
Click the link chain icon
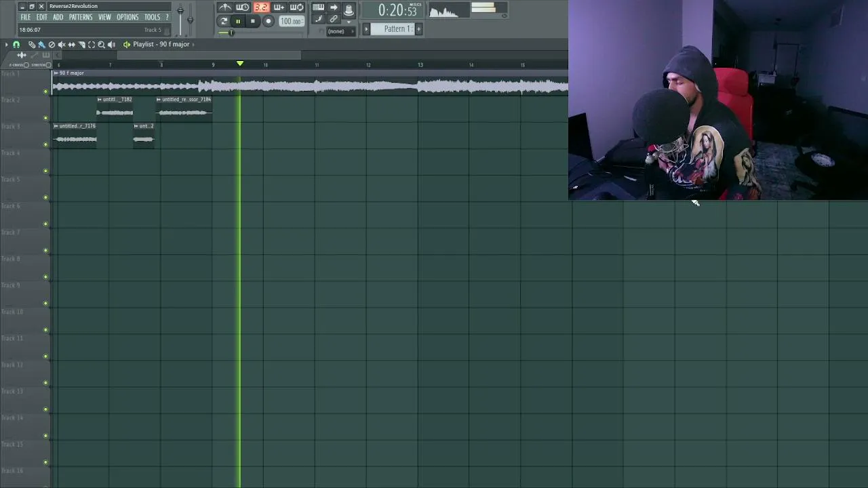[x=334, y=20]
